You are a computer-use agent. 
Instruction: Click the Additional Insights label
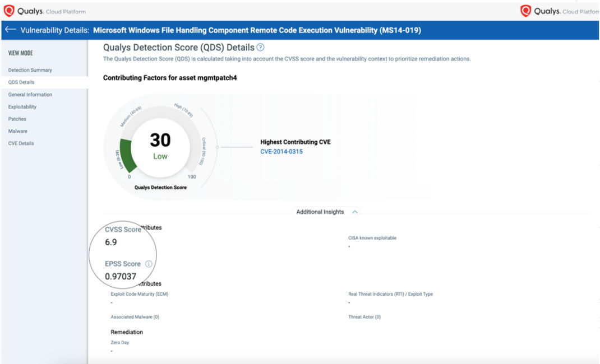(x=321, y=212)
